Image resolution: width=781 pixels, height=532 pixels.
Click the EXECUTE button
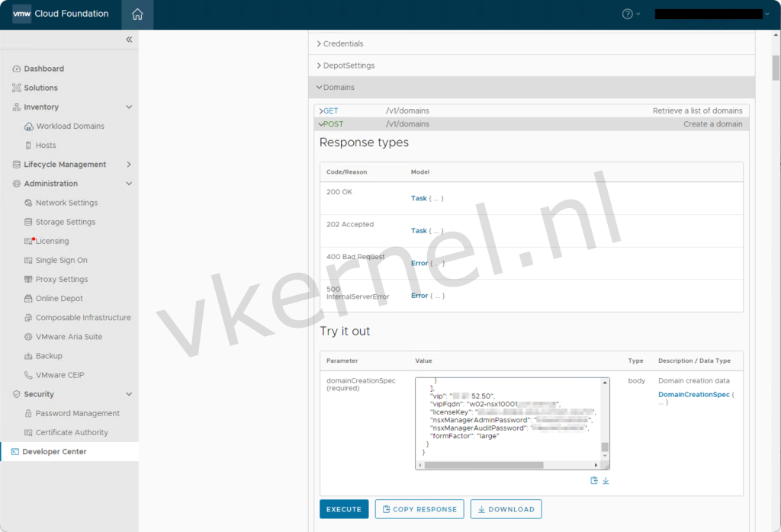point(344,508)
